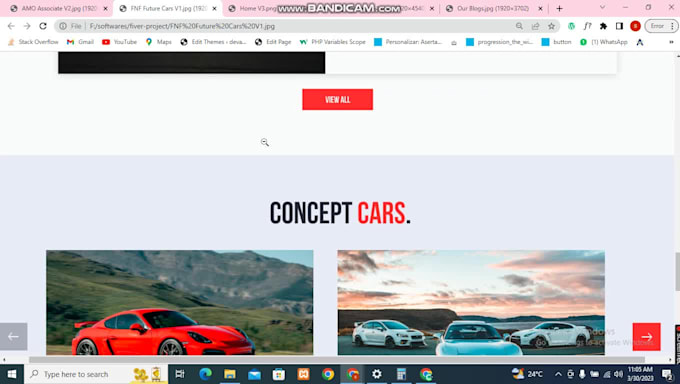Open the green WordPress extension icon
Image resolution: width=680 pixels, height=384 pixels.
point(572,26)
